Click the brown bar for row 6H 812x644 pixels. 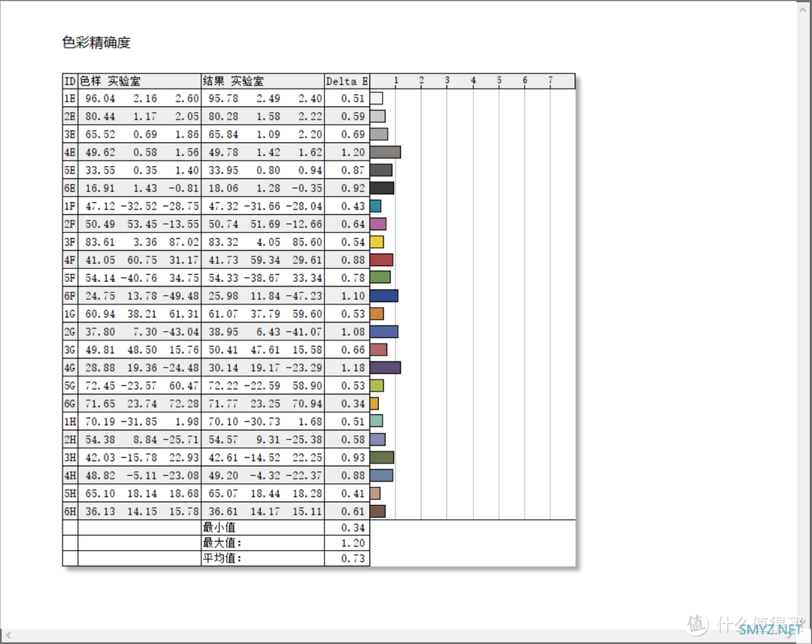(378, 511)
